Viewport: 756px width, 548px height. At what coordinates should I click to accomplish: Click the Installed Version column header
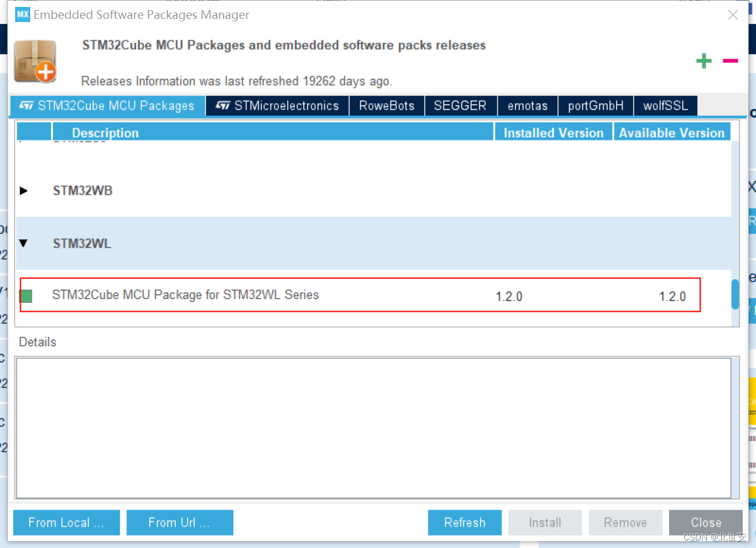tap(554, 132)
